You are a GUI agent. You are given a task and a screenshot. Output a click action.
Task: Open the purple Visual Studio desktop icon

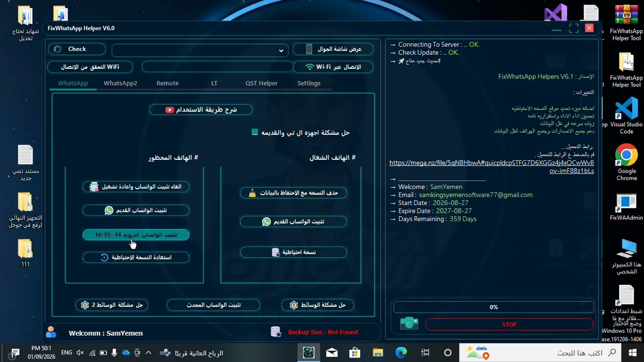[555, 13]
